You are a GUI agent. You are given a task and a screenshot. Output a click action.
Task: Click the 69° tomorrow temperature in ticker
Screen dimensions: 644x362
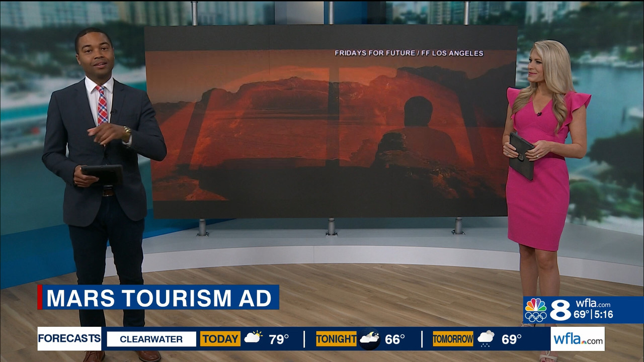coord(512,339)
